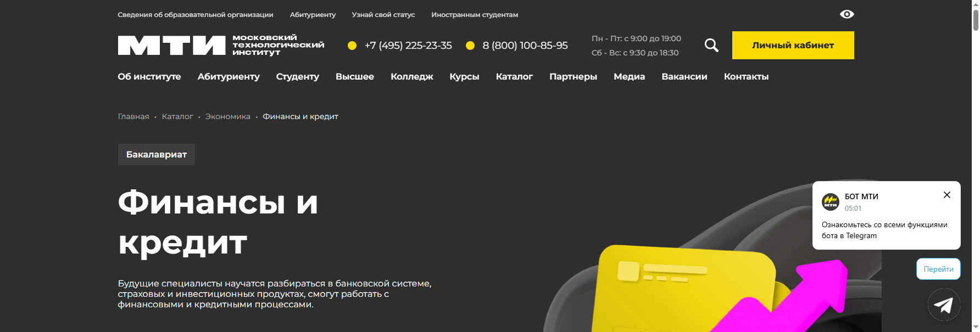Screen dimensions: 980x332
Task: Toggle the accessibility eye icon
Action: pyautogui.click(x=847, y=14)
